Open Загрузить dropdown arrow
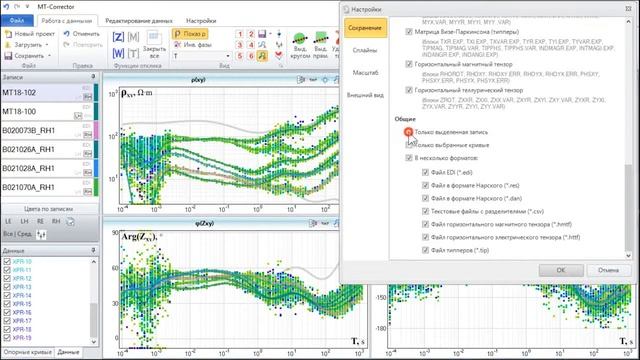This screenshot has width=640, height=360. click(x=47, y=45)
